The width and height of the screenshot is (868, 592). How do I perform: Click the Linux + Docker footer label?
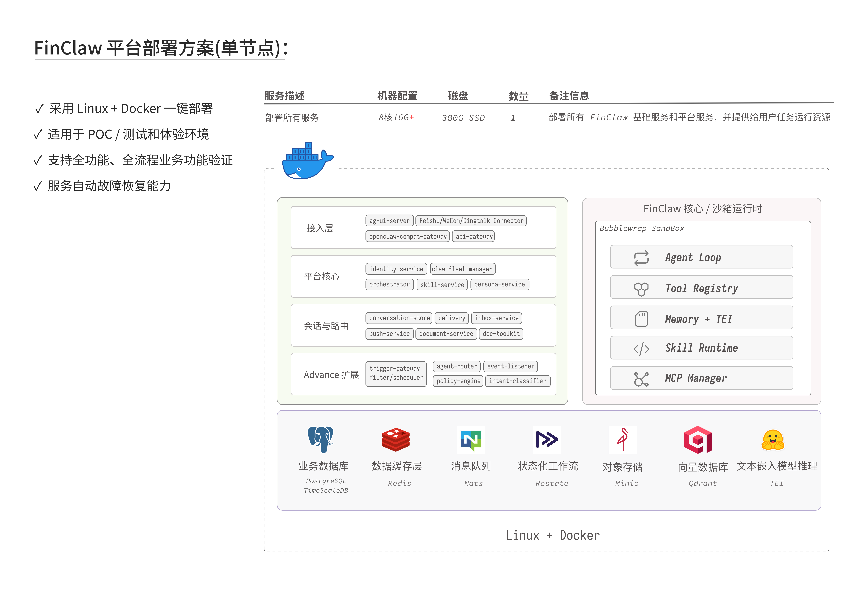[552, 535]
